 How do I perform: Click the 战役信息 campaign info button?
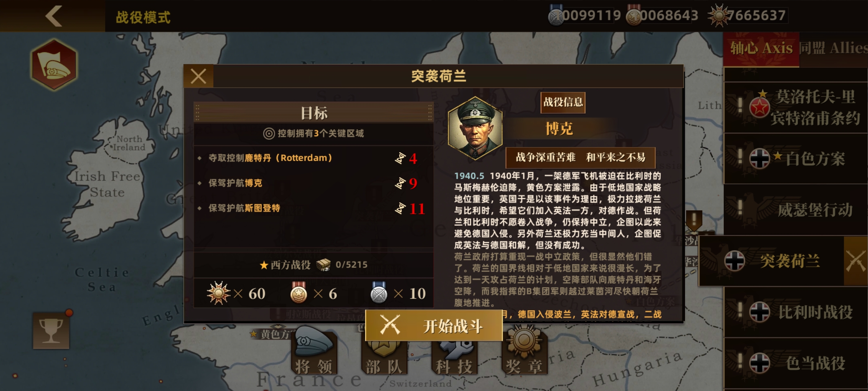click(563, 102)
